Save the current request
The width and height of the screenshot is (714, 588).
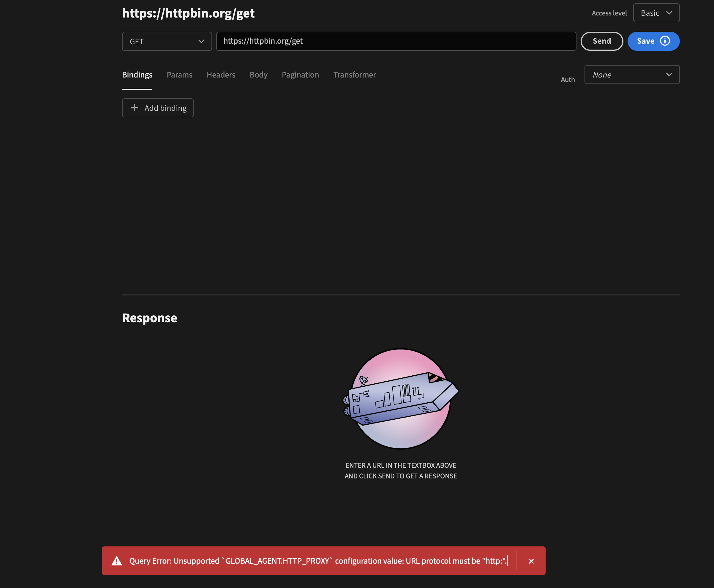646,41
